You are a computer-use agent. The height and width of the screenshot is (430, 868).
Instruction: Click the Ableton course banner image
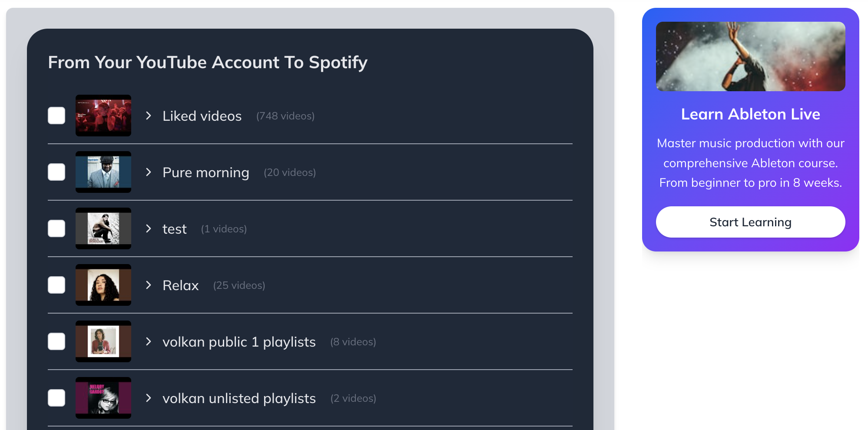tap(750, 56)
